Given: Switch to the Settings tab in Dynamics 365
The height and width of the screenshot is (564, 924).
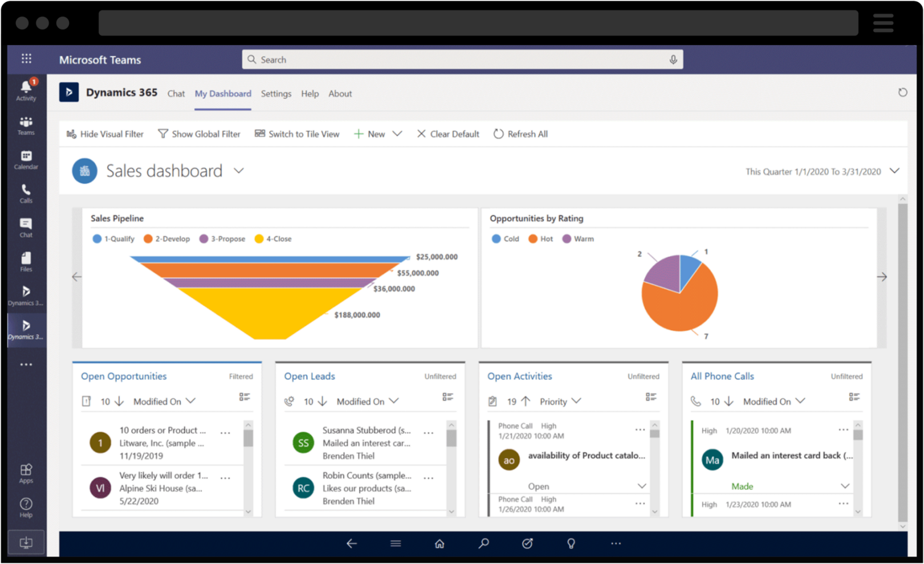Looking at the screenshot, I should [x=276, y=94].
